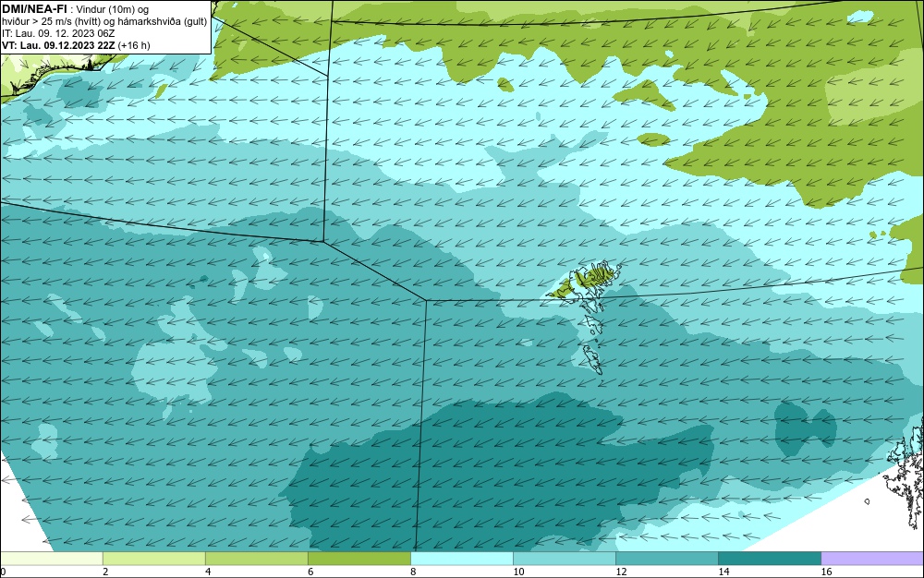Click the 6–8 m/s olive green legend swatch
Image resolution: width=924 pixels, height=578 pixels.
[x=359, y=559]
